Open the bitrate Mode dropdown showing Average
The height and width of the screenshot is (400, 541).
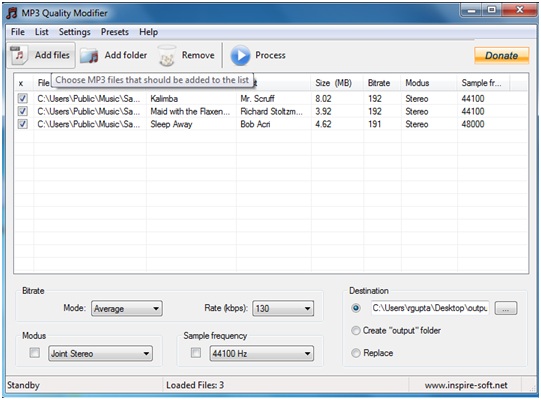[127, 309]
